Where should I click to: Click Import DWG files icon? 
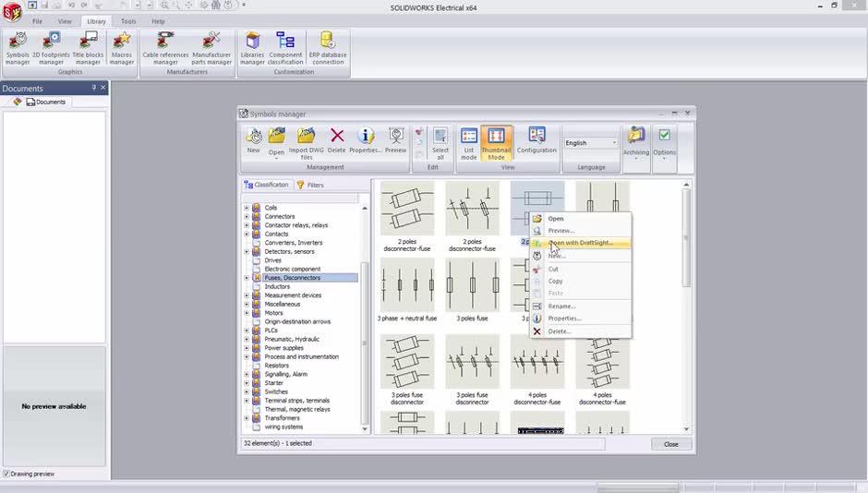coord(307,138)
